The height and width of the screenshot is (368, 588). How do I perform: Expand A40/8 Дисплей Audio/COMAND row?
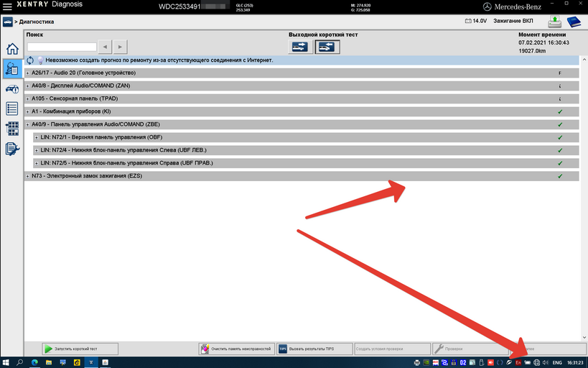tap(28, 86)
